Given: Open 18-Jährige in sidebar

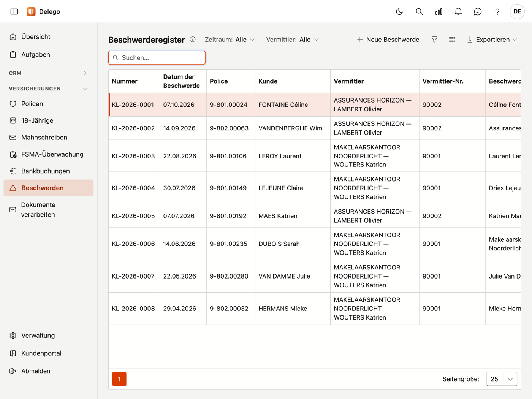Looking at the screenshot, I should (48, 120).
